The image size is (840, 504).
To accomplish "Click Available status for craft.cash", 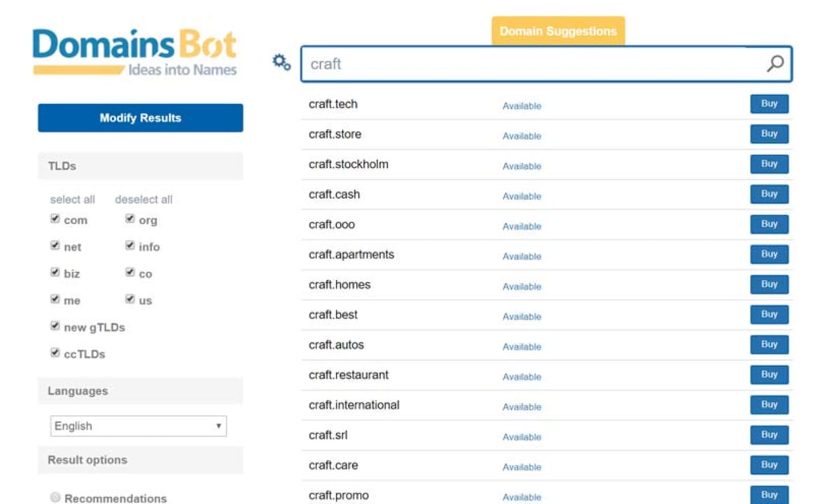I will (x=522, y=196).
